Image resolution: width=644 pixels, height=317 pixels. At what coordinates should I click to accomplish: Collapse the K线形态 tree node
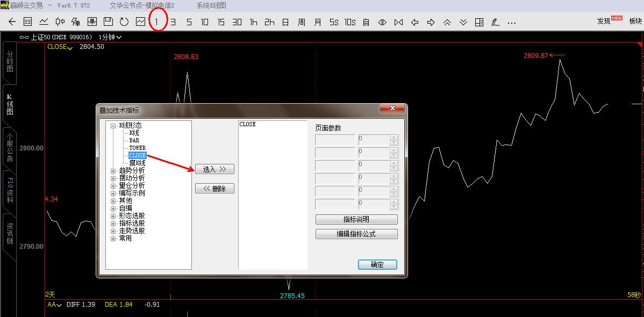click(113, 126)
